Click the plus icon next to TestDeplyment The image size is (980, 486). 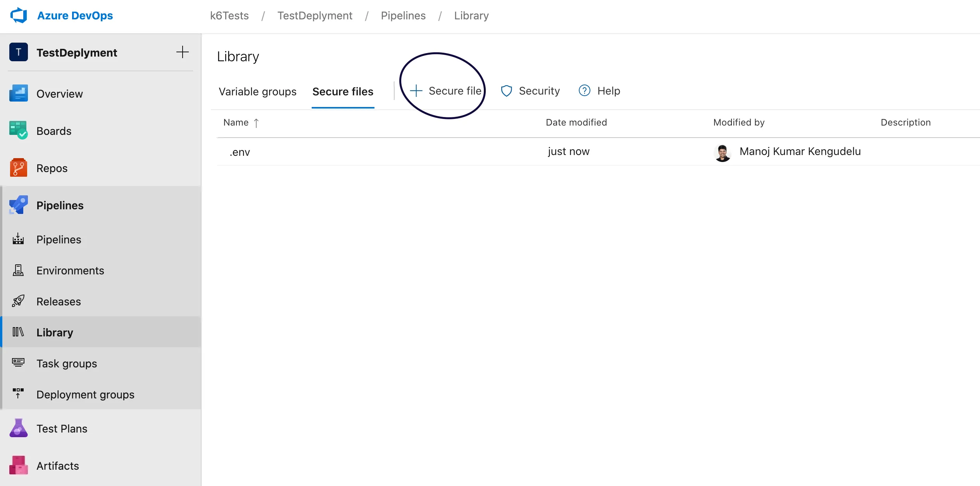coord(183,52)
